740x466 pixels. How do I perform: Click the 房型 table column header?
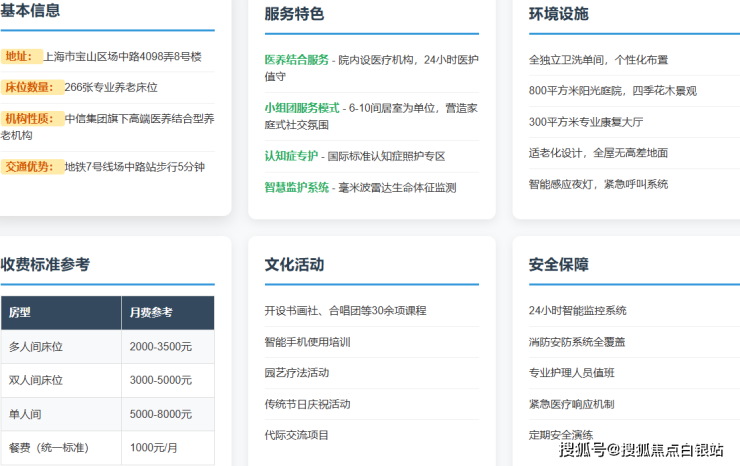(20, 313)
